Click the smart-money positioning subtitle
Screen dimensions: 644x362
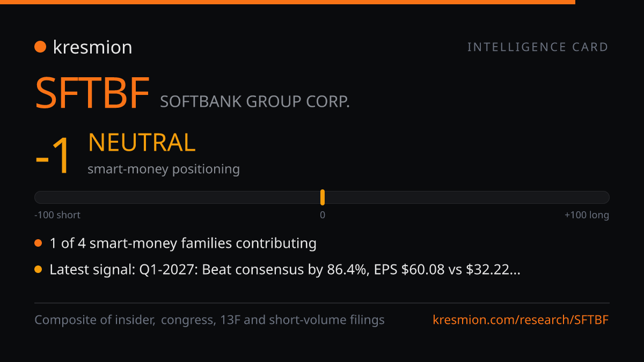(x=164, y=169)
